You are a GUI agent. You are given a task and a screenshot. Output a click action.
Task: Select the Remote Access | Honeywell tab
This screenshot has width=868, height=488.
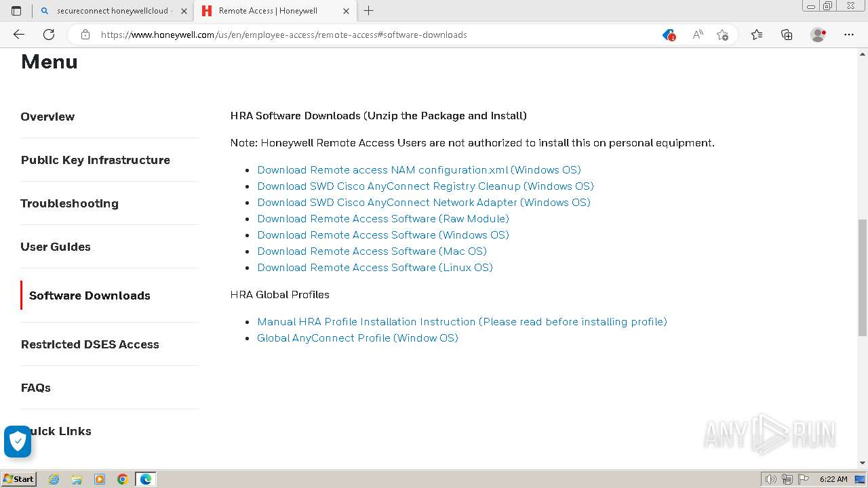click(275, 11)
